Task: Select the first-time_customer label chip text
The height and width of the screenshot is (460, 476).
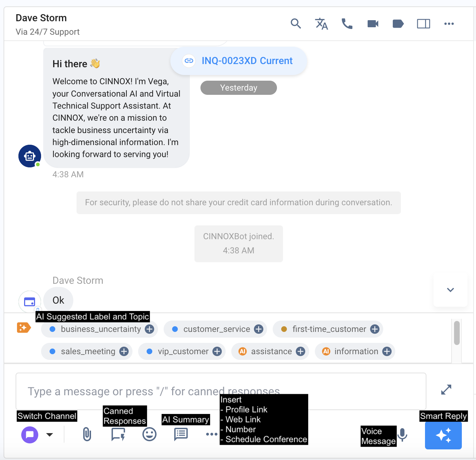Action: [329, 329]
